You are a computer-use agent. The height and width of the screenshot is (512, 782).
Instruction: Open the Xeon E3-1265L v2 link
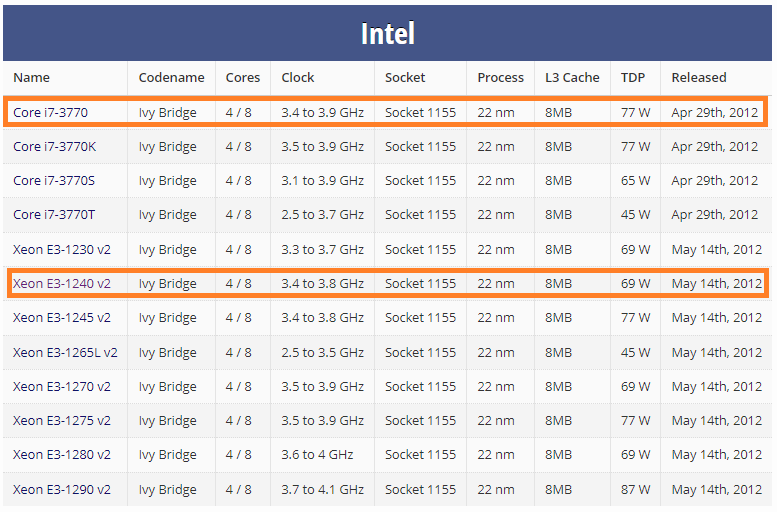click(65, 352)
